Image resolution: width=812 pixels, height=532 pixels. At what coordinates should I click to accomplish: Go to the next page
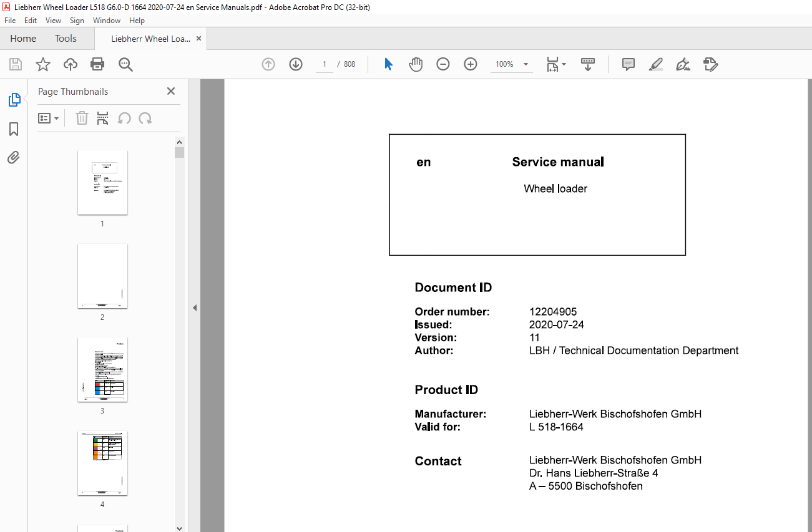(296, 64)
